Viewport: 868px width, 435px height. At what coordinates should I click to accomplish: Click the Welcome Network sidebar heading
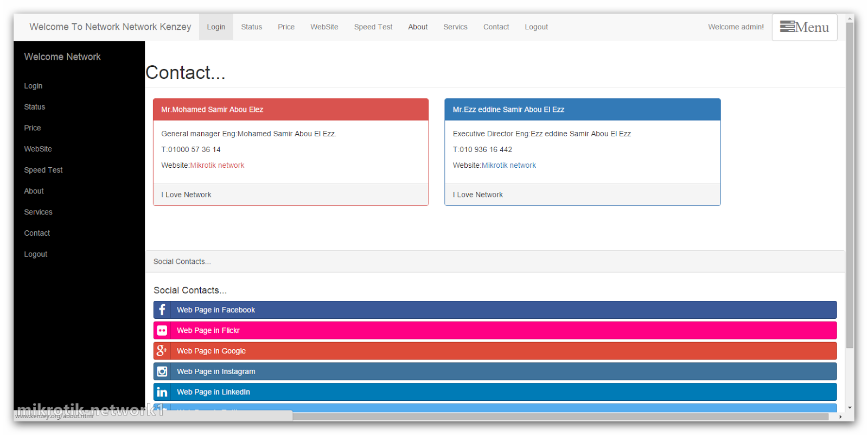click(x=62, y=57)
